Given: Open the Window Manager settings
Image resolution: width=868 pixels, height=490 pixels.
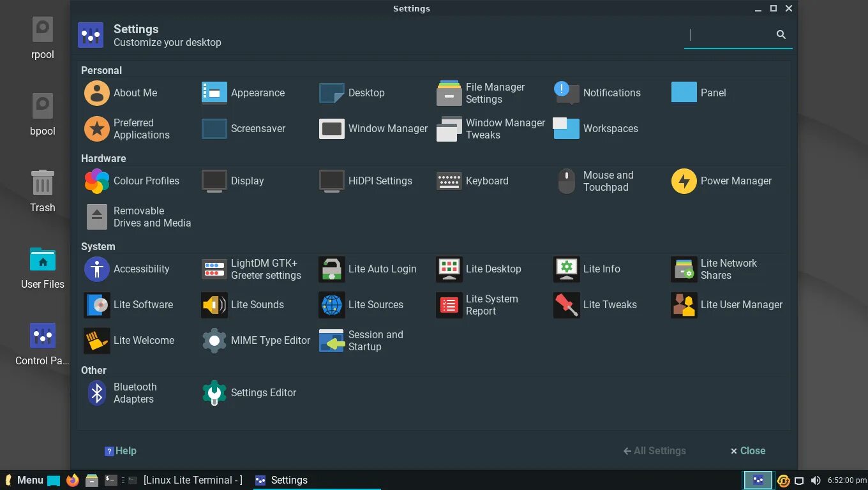Looking at the screenshot, I should click(x=373, y=129).
